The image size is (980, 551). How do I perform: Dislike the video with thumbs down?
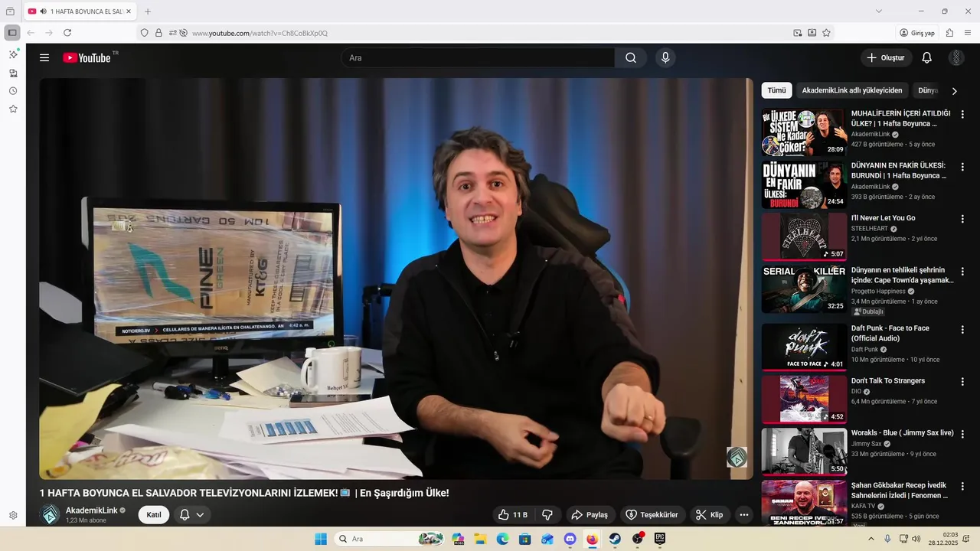click(547, 515)
